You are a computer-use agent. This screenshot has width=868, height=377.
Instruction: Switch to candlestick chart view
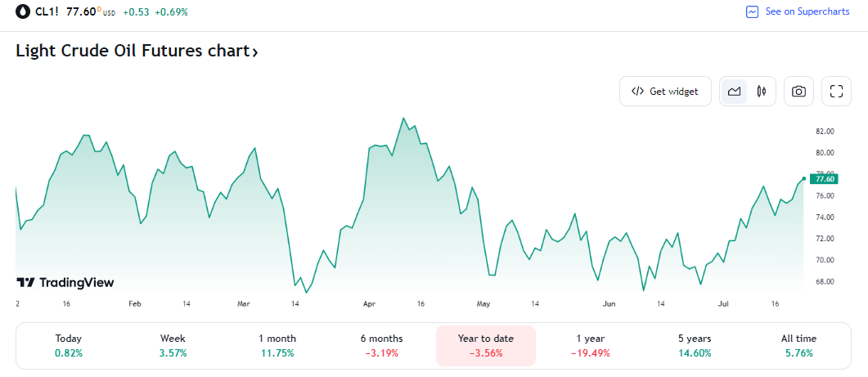tap(762, 92)
